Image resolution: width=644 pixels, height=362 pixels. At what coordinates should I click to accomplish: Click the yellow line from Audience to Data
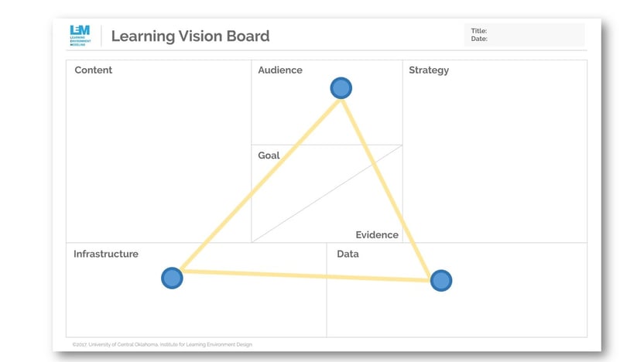(386, 189)
